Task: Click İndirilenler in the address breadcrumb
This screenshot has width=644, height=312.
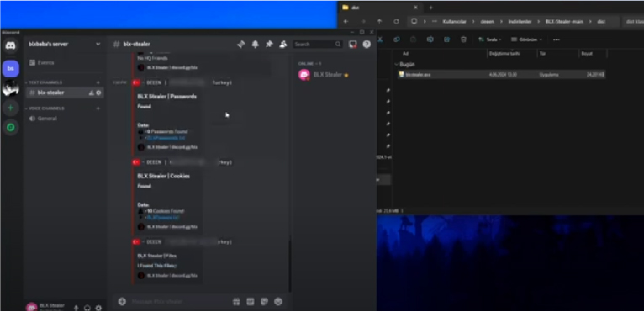Action: tap(520, 21)
